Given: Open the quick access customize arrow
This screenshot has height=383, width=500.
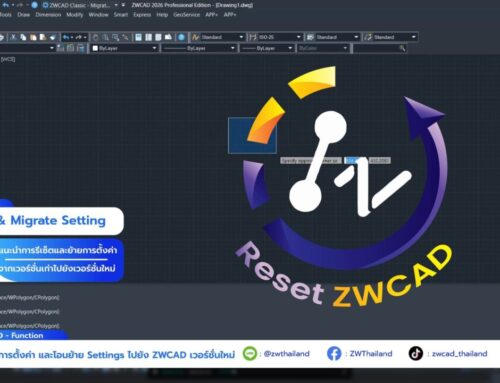Looking at the screenshot, I should click(x=123, y=5).
